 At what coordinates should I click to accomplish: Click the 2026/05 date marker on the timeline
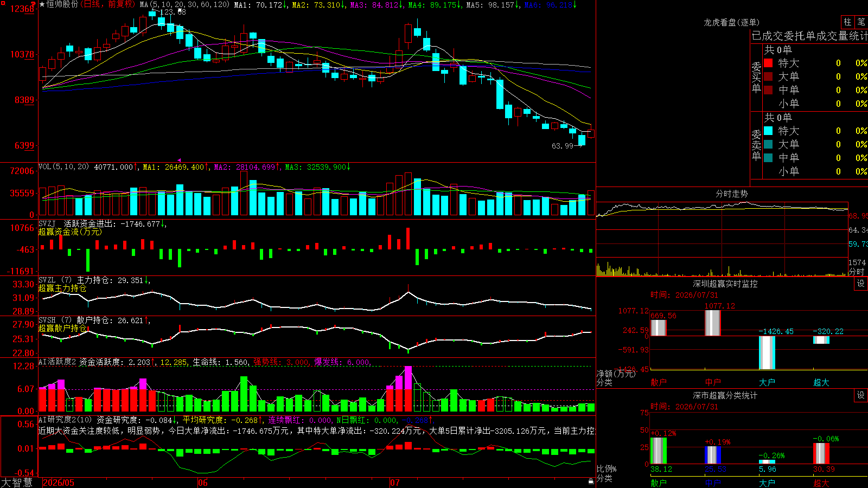[x=59, y=483]
